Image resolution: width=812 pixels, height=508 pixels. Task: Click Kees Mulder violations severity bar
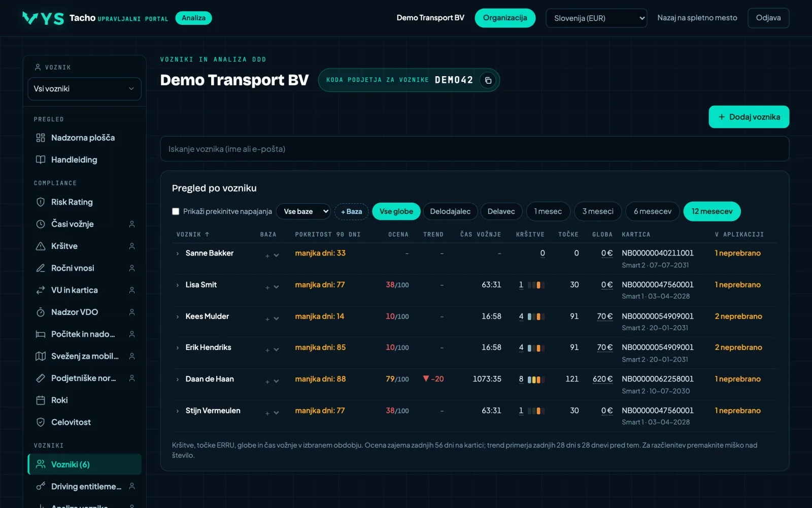tap(535, 316)
